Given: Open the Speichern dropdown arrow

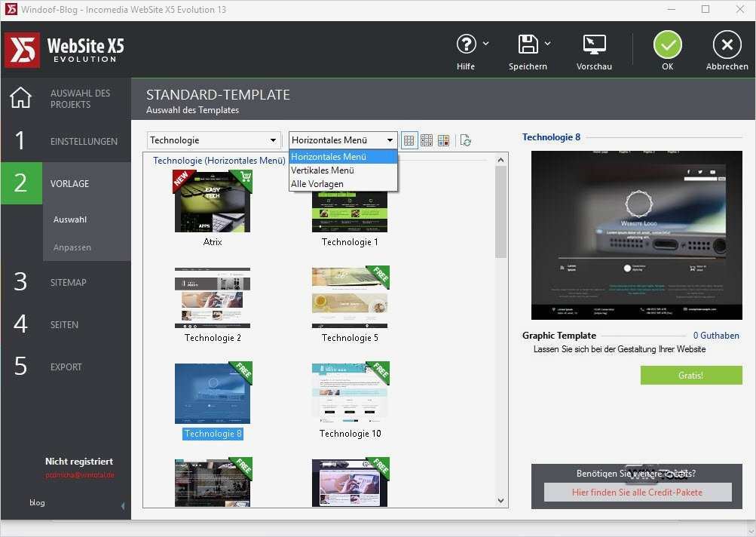Looking at the screenshot, I should pos(548,44).
